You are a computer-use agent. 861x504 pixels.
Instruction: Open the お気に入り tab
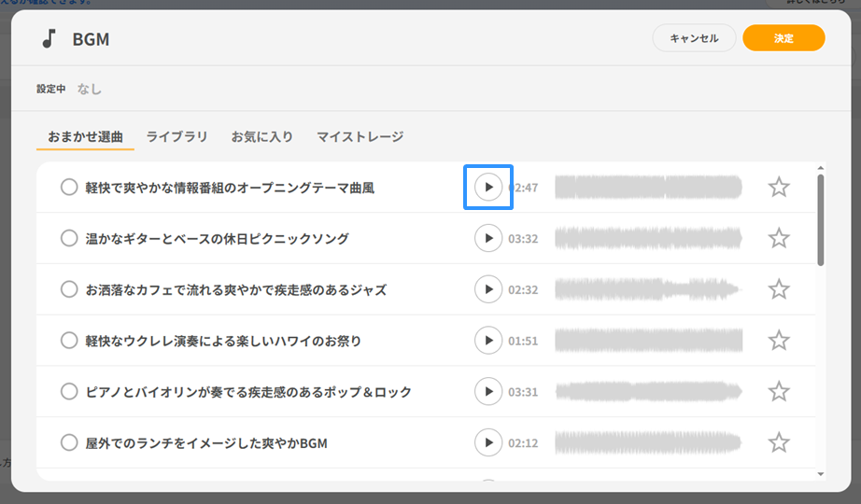coord(262,137)
